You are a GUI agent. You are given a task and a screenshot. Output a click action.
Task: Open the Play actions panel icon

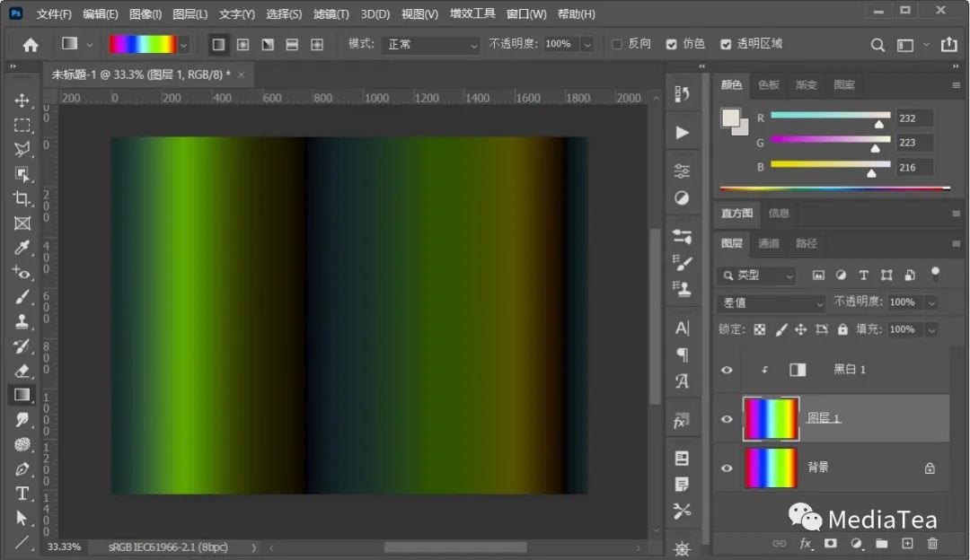point(682,132)
